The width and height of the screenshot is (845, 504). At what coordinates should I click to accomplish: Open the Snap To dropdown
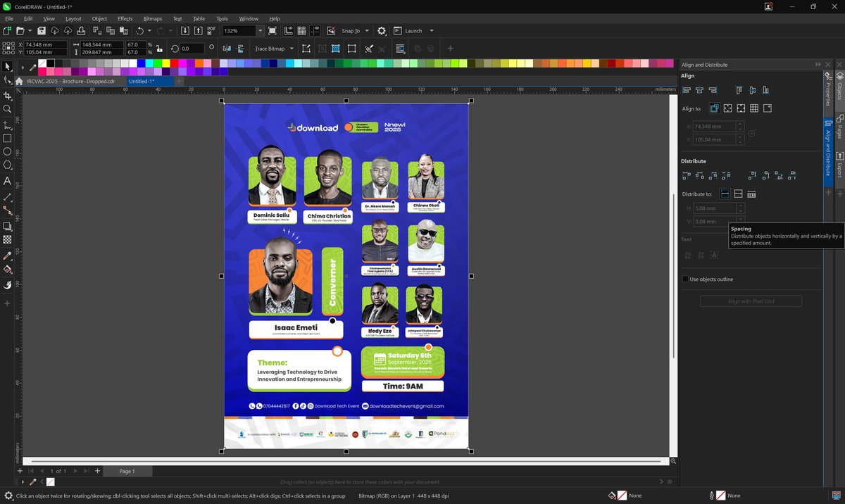(x=366, y=31)
